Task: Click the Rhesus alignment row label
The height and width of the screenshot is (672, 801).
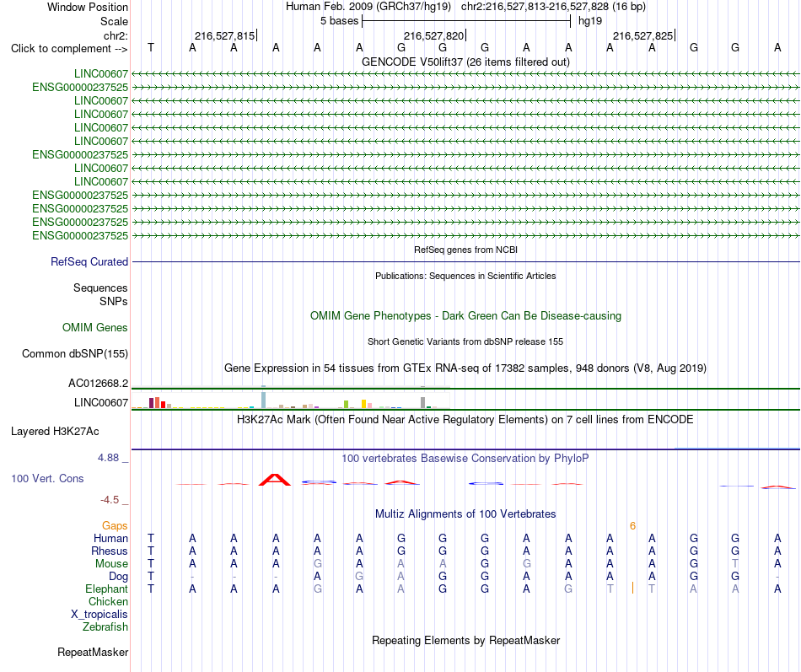Action: coord(110,551)
